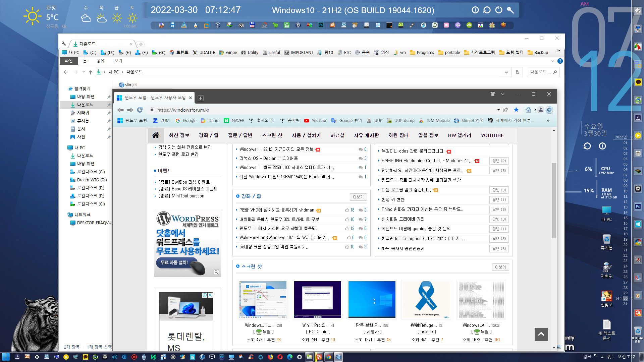This screenshot has width=644, height=362.
Task: Switch to the 공유 ribbon tab
Action: tap(100, 61)
